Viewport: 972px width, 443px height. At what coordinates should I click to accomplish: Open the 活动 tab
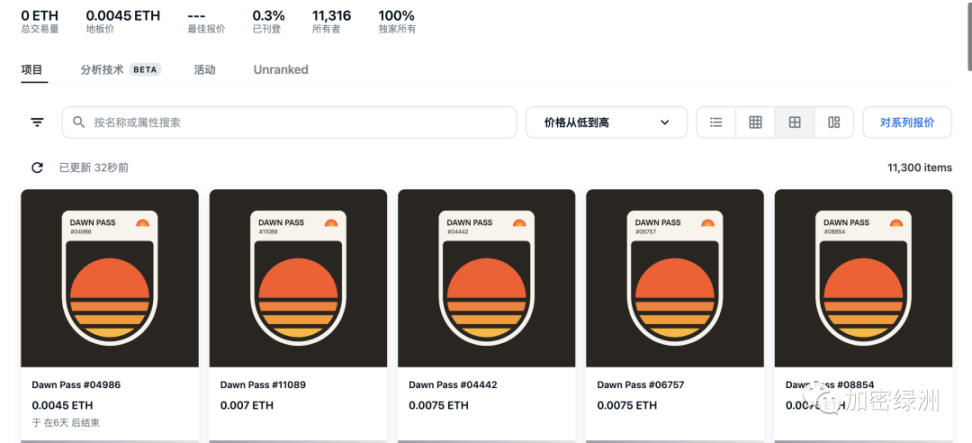click(205, 70)
